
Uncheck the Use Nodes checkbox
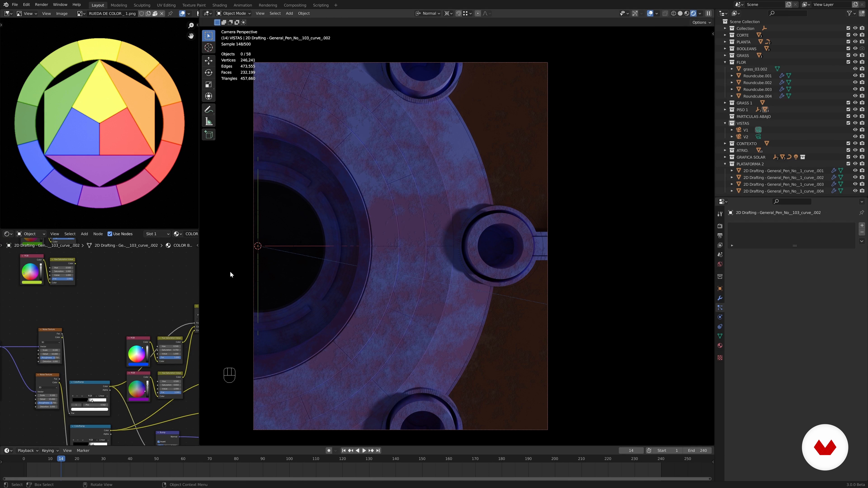coord(110,234)
